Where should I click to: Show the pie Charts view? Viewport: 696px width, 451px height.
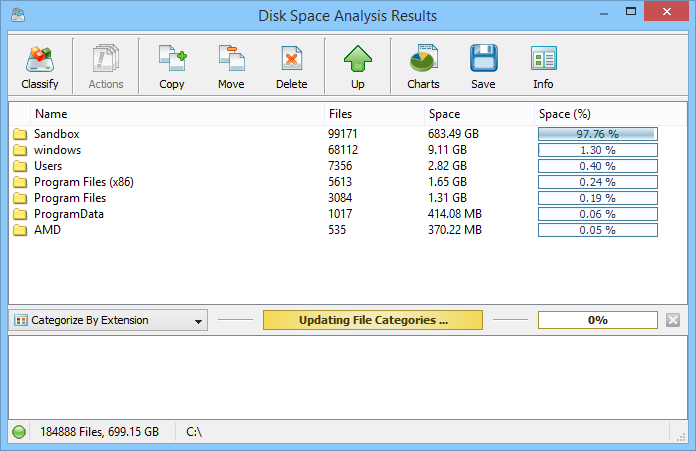pos(423,67)
